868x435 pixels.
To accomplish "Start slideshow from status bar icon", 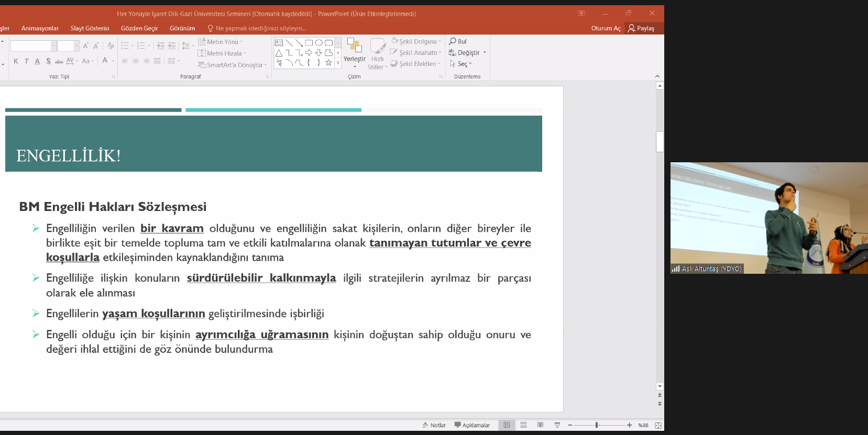I will tap(557, 425).
